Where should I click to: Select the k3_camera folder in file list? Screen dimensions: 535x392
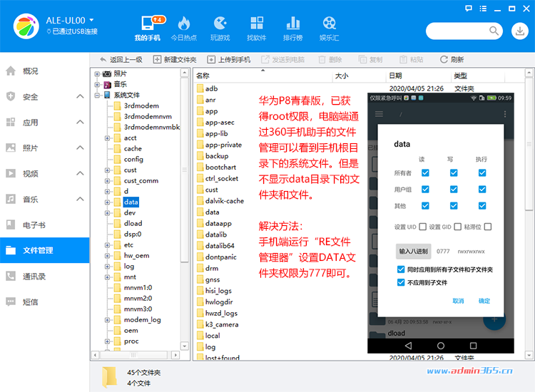click(222, 324)
